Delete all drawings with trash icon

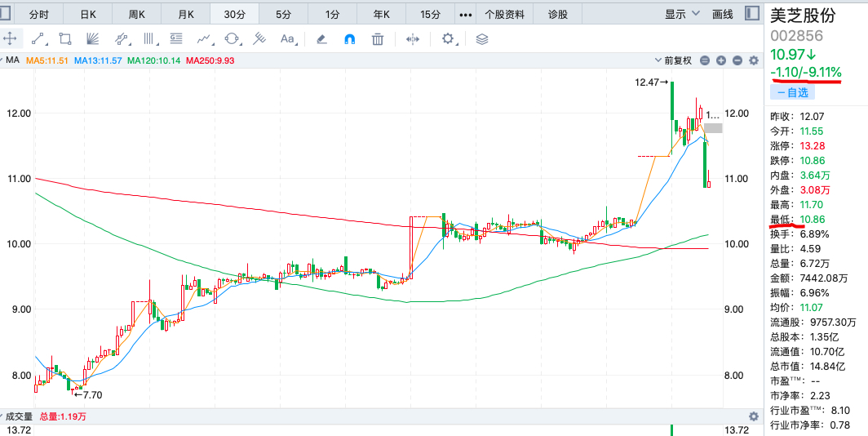pyautogui.click(x=378, y=38)
